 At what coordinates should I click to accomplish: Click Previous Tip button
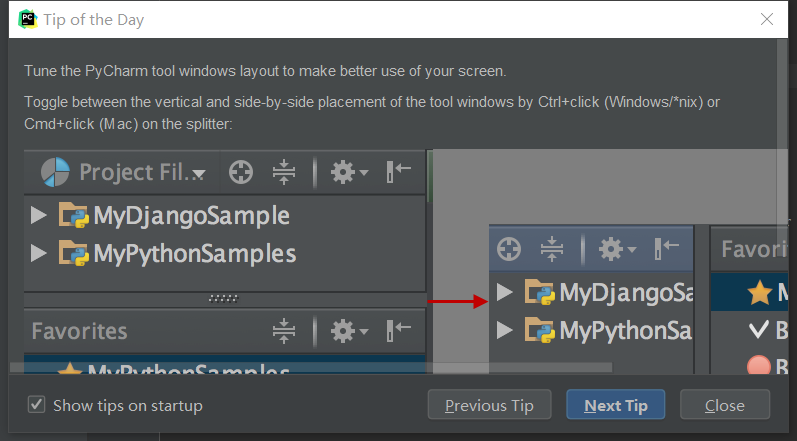click(489, 405)
